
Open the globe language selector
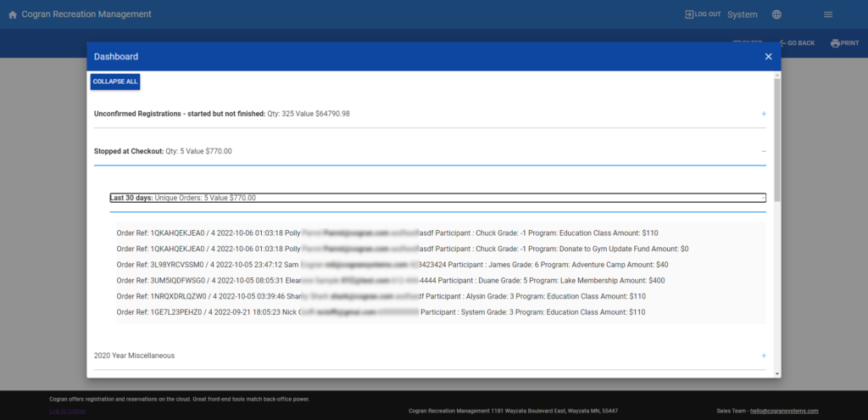click(x=776, y=14)
